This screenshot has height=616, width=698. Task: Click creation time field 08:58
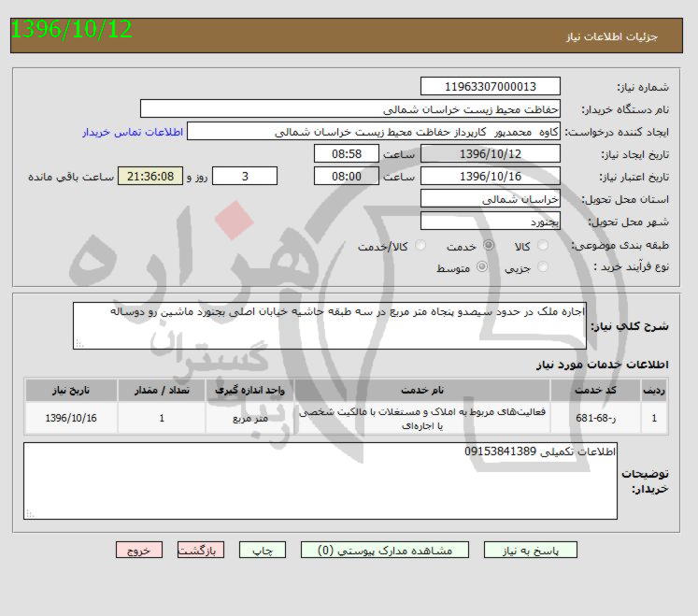tap(347, 153)
